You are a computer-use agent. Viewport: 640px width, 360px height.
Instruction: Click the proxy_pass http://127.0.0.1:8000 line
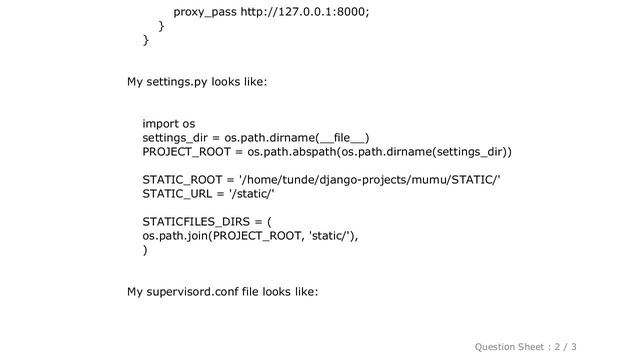pyautogui.click(x=271, y=11)
